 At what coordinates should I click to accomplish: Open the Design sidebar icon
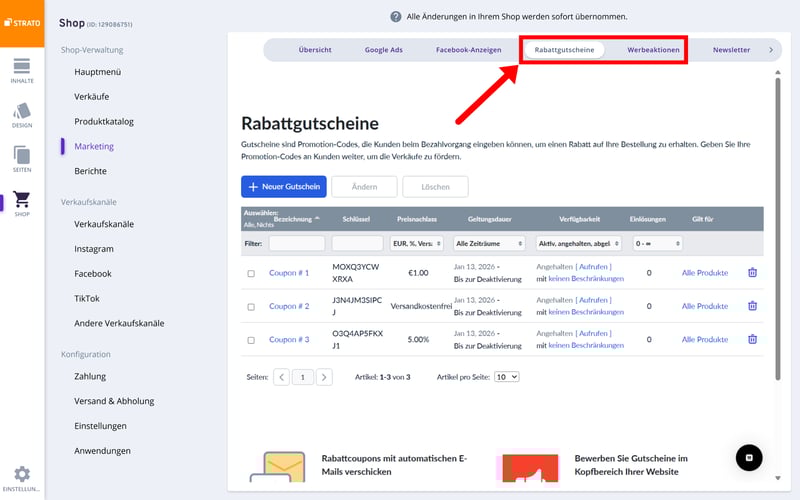[x=22, y=115]
